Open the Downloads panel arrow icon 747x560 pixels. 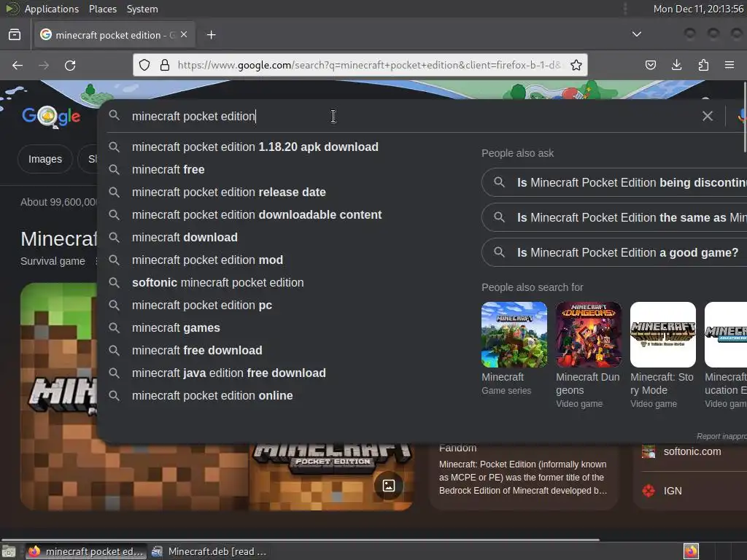click(676, 65)
